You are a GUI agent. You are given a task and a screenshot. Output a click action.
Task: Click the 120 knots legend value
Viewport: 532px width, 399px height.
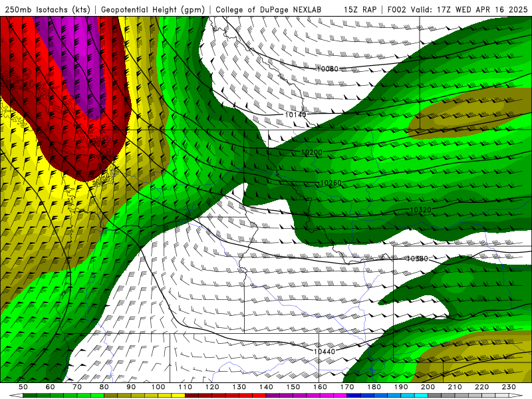[212, 387]
